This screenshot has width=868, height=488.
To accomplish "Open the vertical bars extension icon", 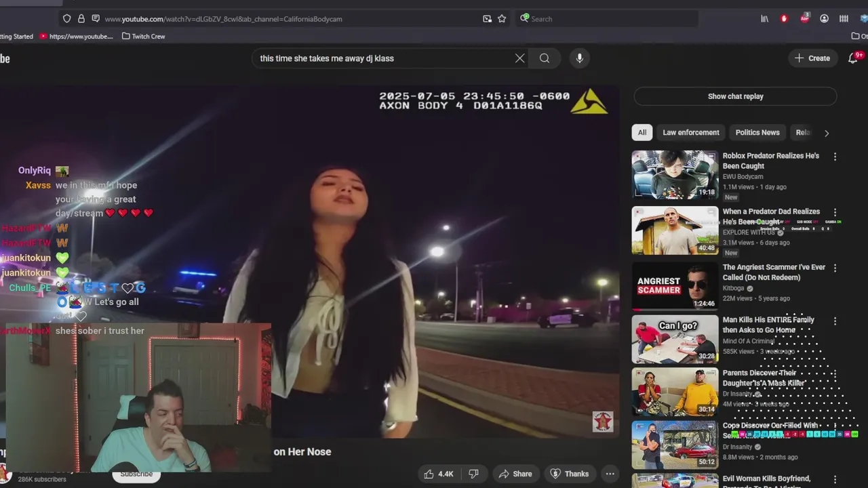I will pyautogui.click(x=844, y=19).
